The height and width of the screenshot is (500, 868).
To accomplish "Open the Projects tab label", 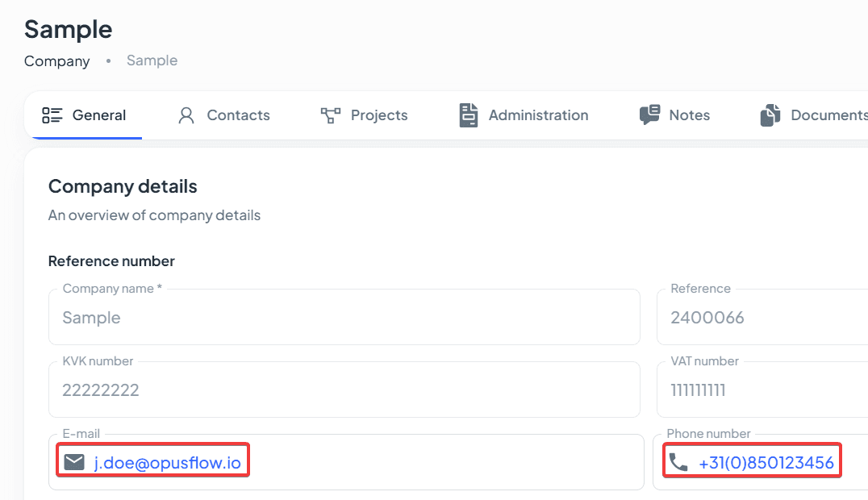I will 379,115.
